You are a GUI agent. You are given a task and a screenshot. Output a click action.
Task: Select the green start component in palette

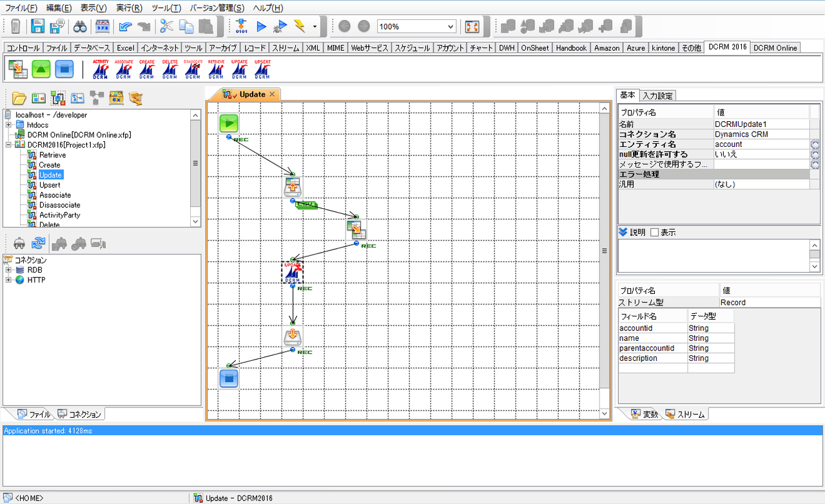point(41,68)
